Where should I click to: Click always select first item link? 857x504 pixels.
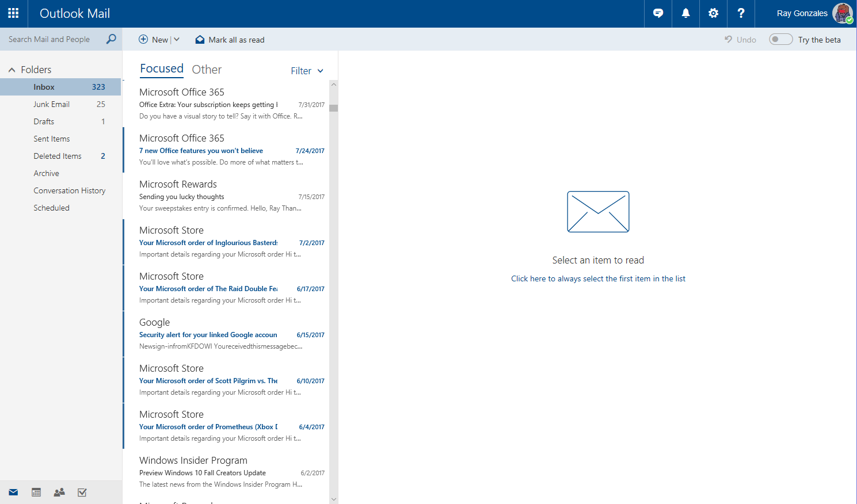(x=598, y=278)
